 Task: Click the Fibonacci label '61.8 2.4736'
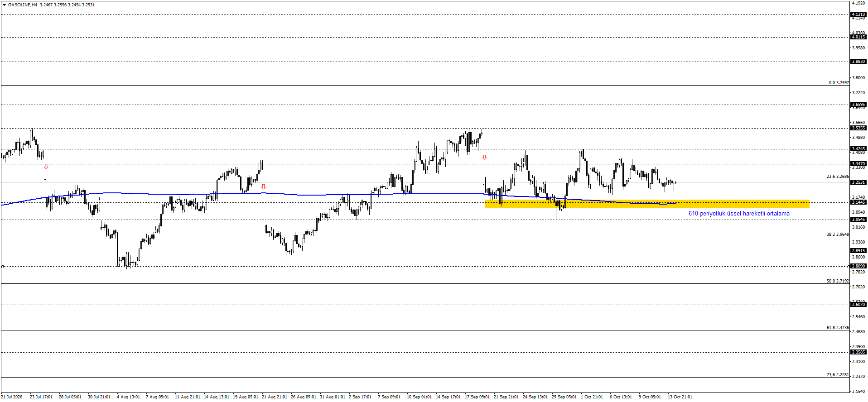tap(838, 328)
